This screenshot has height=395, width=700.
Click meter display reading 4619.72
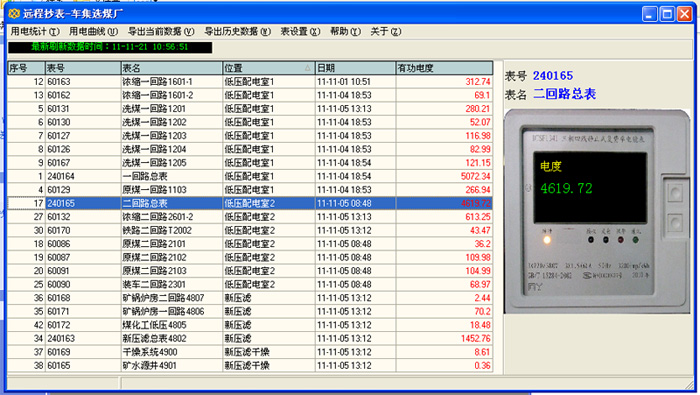click(x=566, y=189)
